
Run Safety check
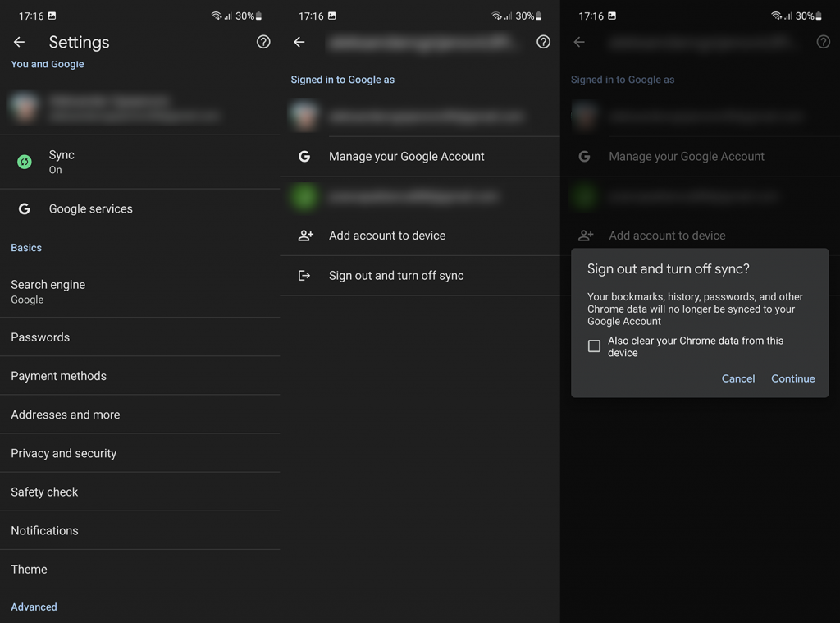click(44, 492)
